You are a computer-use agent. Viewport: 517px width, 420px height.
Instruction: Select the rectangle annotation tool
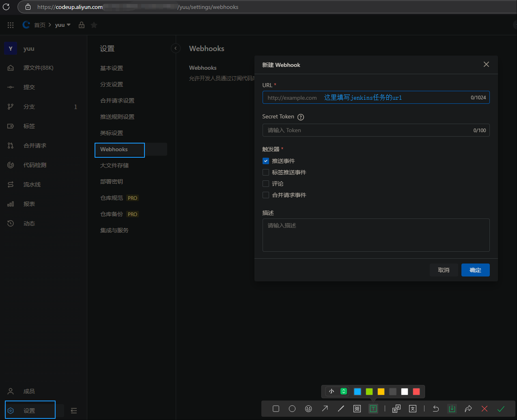pos(276,409)
